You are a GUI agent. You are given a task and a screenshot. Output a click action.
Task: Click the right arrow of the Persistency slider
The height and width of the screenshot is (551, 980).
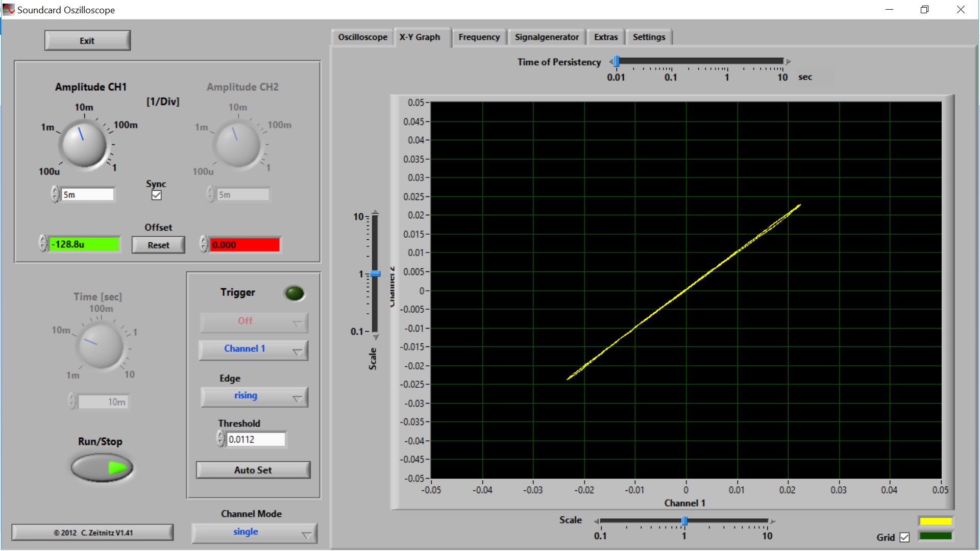pyautogui.click(x=788, y=62)
